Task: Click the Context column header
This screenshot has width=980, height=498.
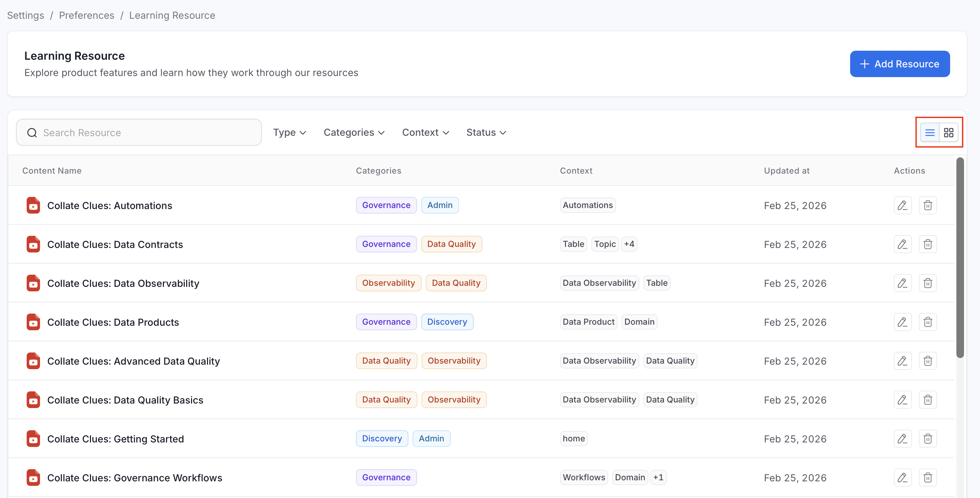Action: tap(576, 171)
